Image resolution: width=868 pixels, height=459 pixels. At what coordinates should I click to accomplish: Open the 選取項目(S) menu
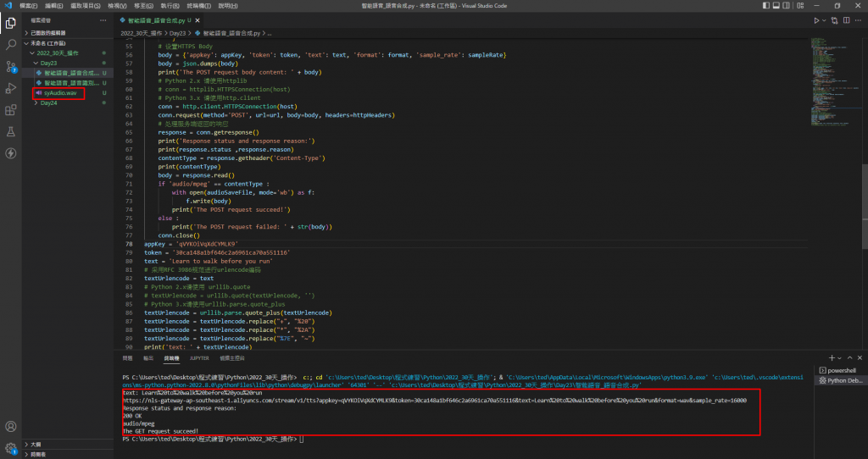(x=86, y=6)
